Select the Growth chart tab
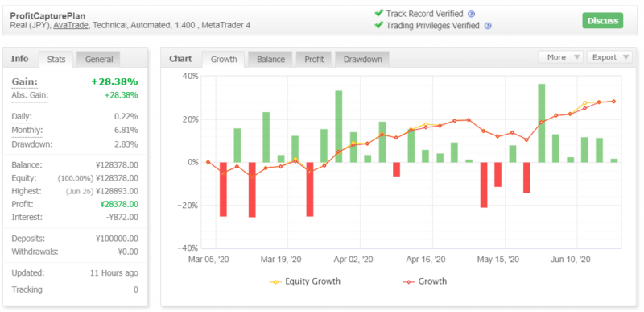The image size is (644, 312). (x=224, y=60)
